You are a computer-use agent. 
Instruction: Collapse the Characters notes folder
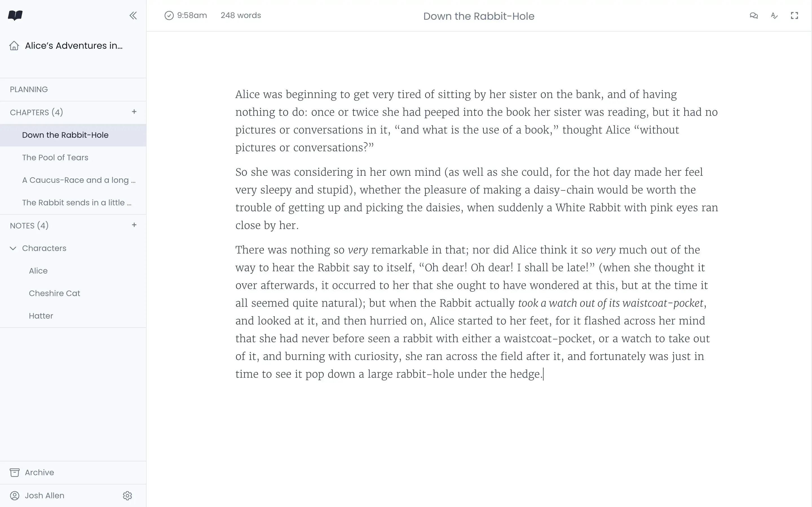(x=13, y=248)
